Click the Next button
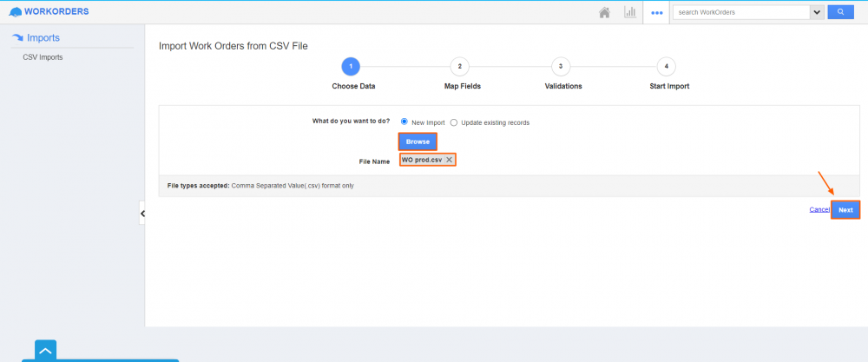This screenshot has height=362, width=868. (845, 209)
